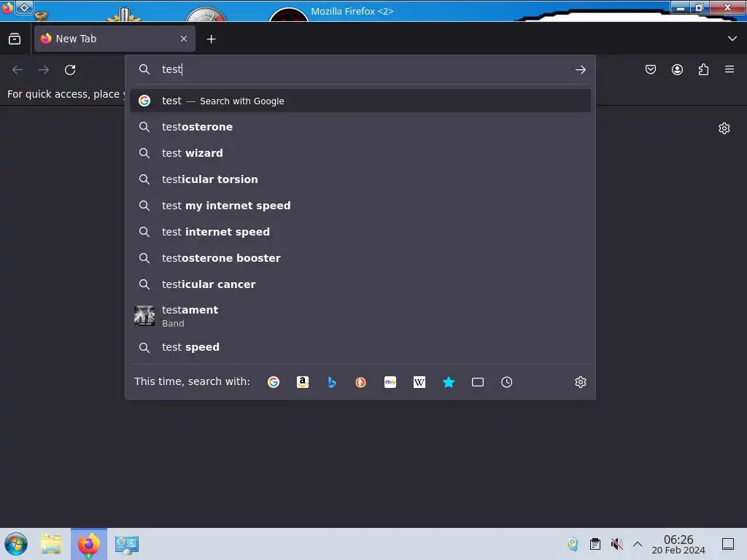747x560 pixels.
Task: Click the go arrow in address bar
Action: [x=580, y=70]
